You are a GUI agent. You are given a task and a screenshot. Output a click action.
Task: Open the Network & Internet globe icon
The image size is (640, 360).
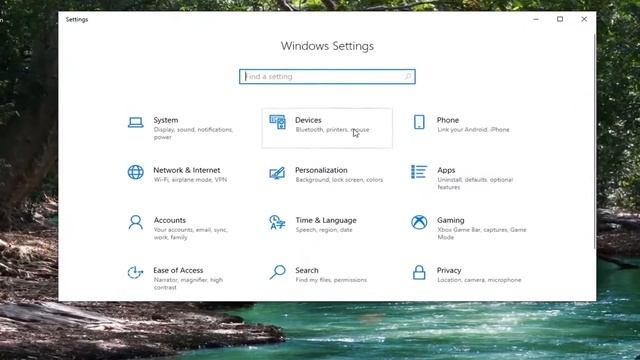136,172
